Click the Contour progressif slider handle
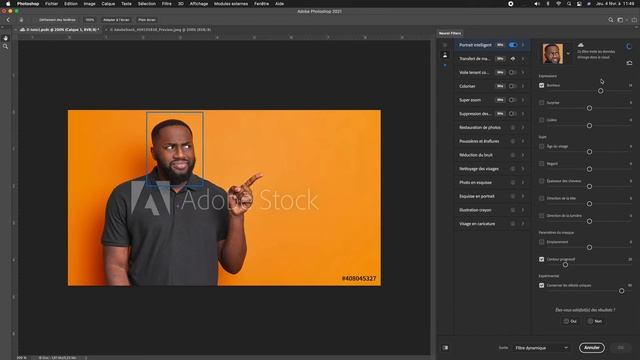 565,265
